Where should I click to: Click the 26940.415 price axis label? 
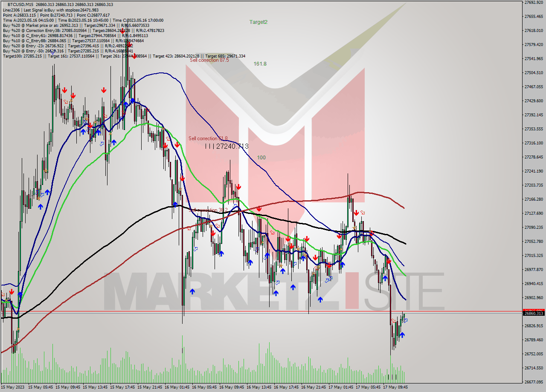(x=534, y=283)
